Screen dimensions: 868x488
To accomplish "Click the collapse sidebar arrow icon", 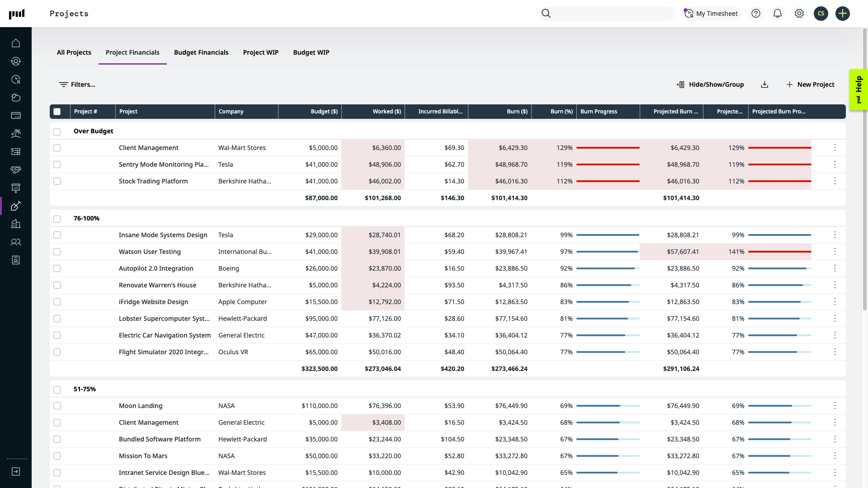I will tap(16, 472).
